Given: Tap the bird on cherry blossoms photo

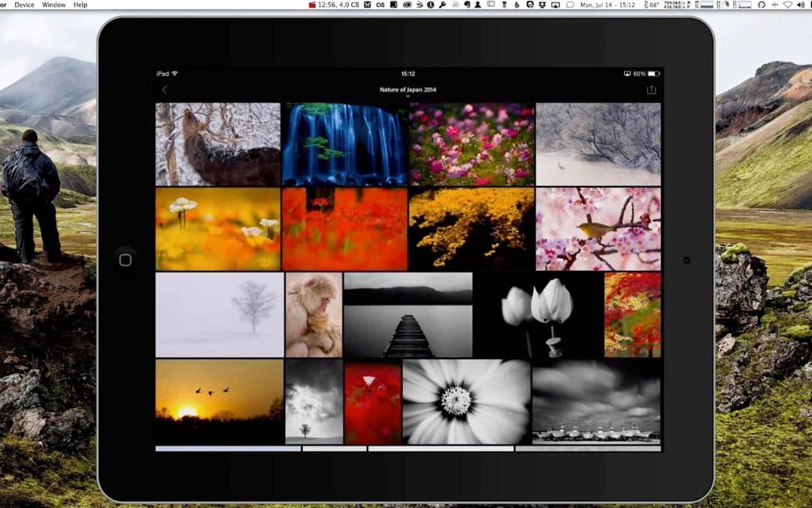Looking at the screenshot, I should click(x=598, y=229).
